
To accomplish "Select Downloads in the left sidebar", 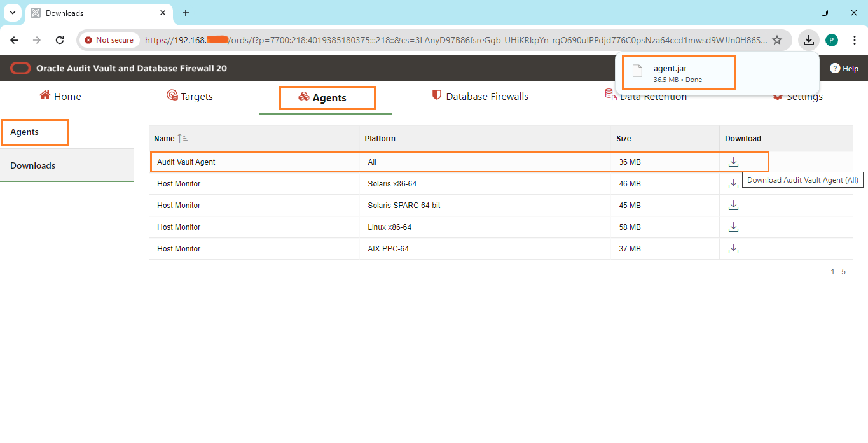I will (x=32, y=165).
